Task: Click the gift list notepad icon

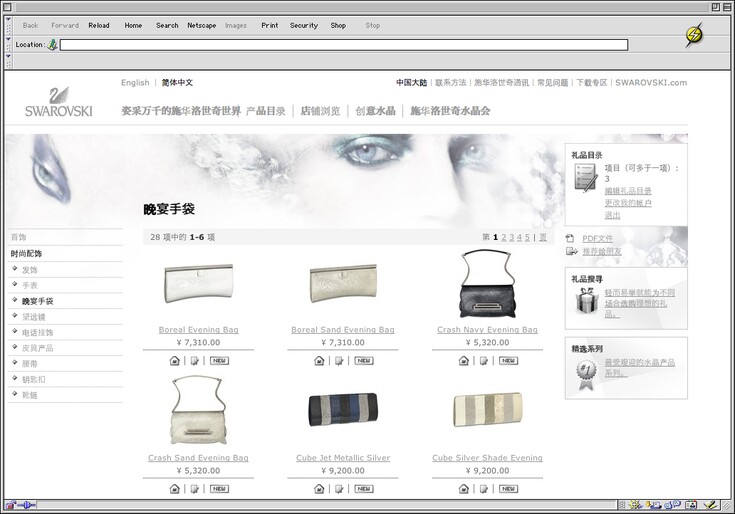Action: (x=586, y=178)
